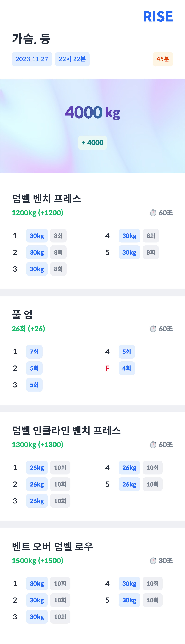Click the RISE logo
The width and height of the screenshot is (185, 644).
click(x=158, y=17)
